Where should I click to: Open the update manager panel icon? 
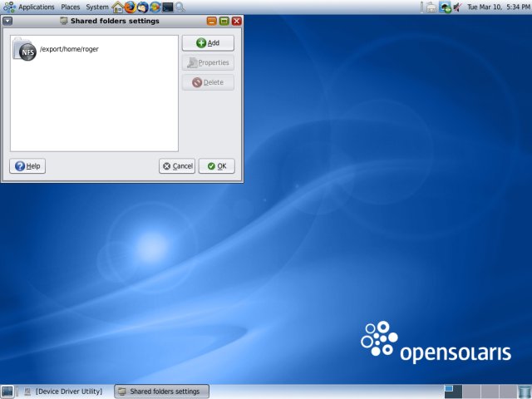point(155,7)
